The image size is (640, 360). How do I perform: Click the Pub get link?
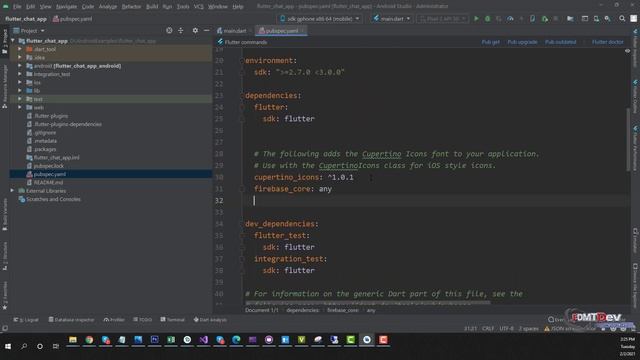[490, 42]
